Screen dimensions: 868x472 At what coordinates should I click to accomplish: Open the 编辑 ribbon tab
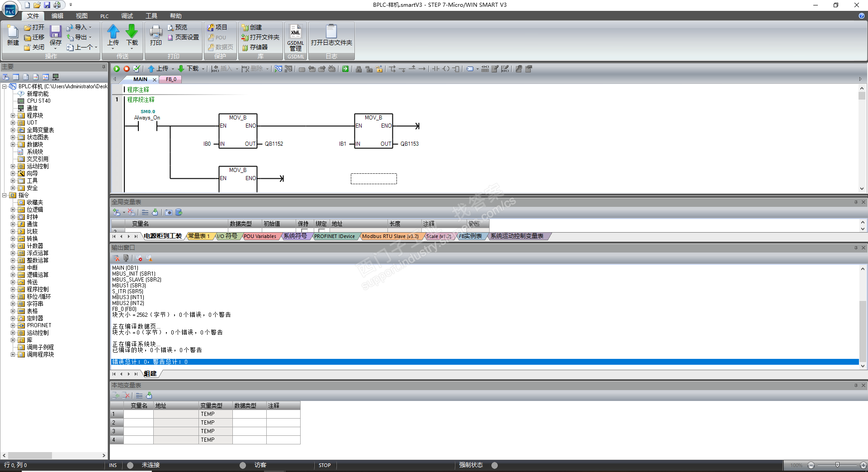[57, 16]
